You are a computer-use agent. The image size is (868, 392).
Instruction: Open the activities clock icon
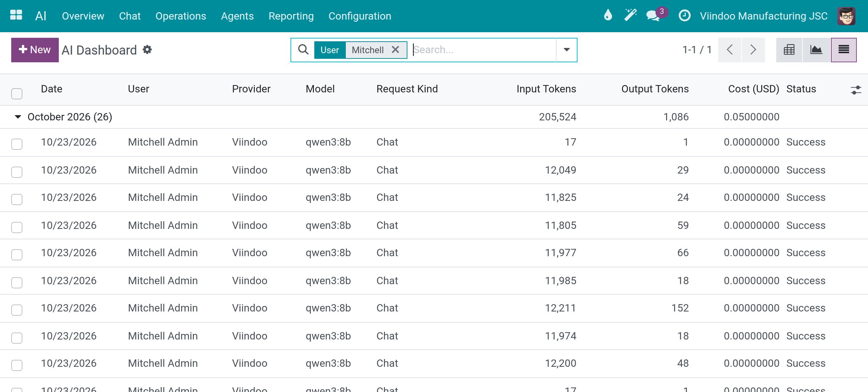(x=685, y=15)
